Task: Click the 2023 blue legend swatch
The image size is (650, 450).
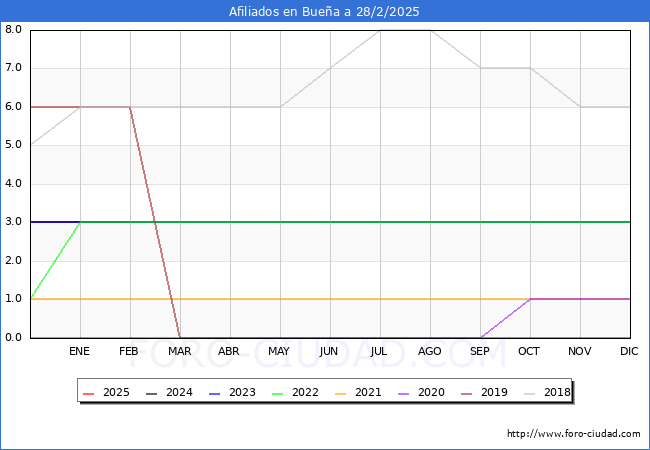Action: tap(215, 393)
